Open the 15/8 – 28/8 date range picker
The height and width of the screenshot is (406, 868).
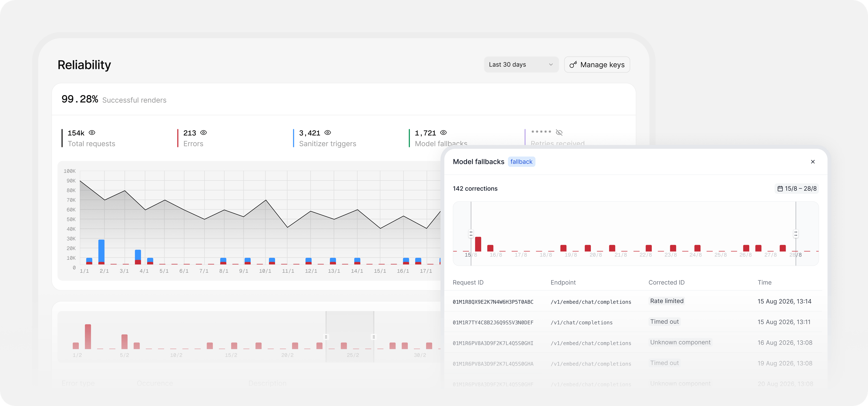pos(797,188)
